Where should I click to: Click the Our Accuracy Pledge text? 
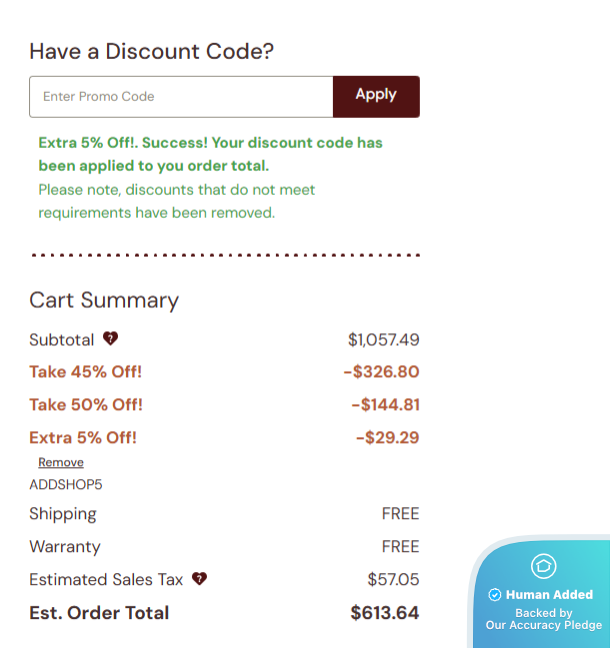[x=544, y=625]
